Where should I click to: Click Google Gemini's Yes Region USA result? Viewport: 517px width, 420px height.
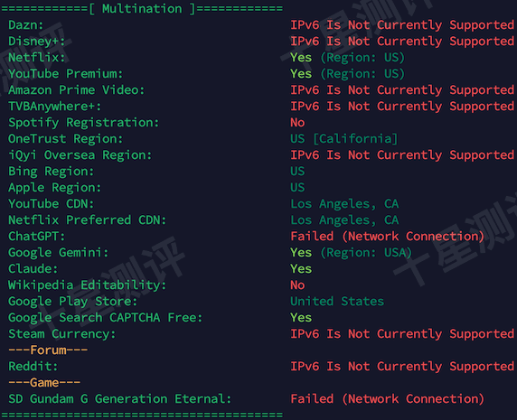pyautogui.click(x=351, y=253)
